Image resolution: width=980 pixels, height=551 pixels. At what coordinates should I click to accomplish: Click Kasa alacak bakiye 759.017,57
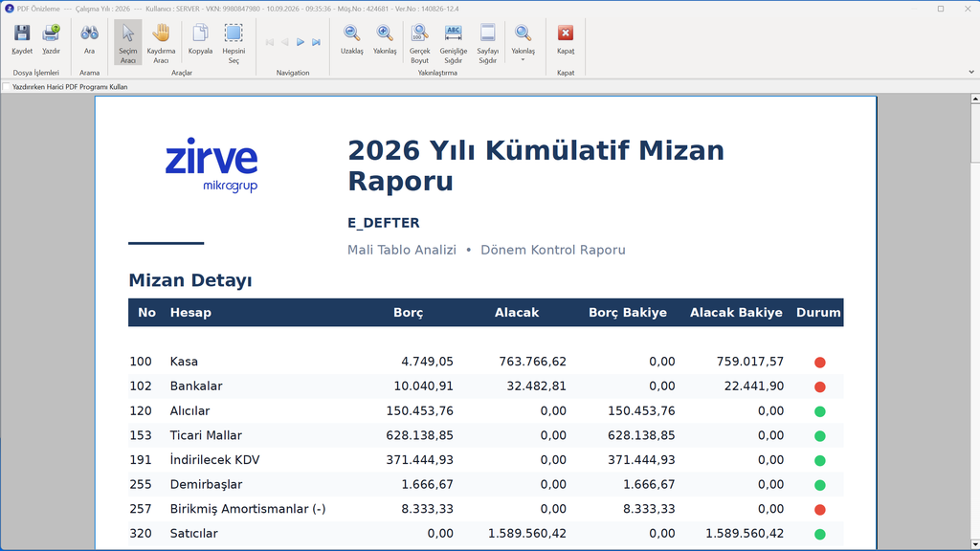coord(750,362)
